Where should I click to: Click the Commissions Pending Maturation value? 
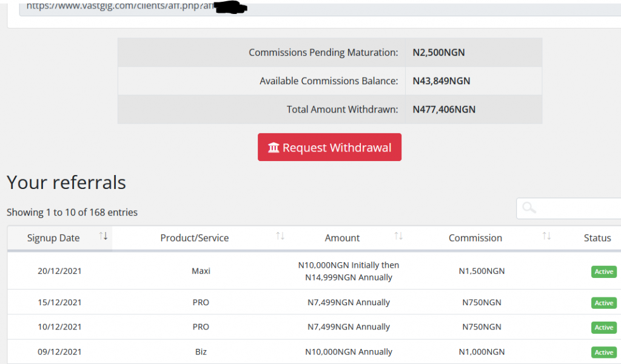(x=438, y=53)
